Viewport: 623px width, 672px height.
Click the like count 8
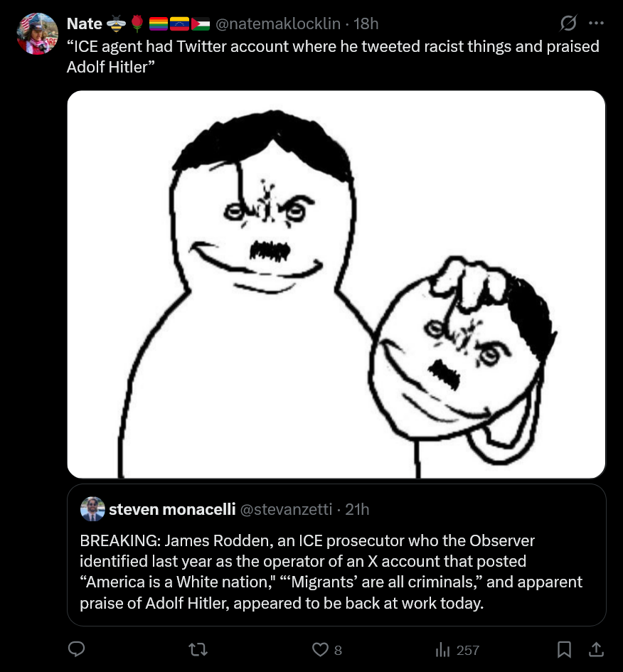338,650
